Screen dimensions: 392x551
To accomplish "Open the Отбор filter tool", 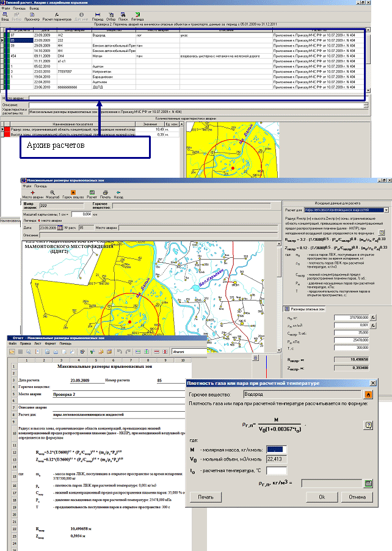I will (112, 15).
